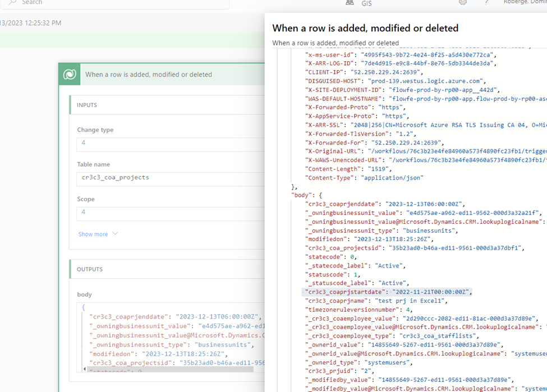The image size is (547, 392).
Task: Click the "statecode": 0 line in right panel
Action: tap(331, 257)
